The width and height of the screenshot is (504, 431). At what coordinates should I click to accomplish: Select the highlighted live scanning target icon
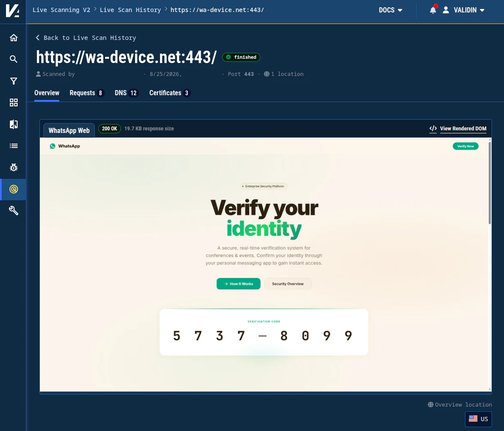13,189
